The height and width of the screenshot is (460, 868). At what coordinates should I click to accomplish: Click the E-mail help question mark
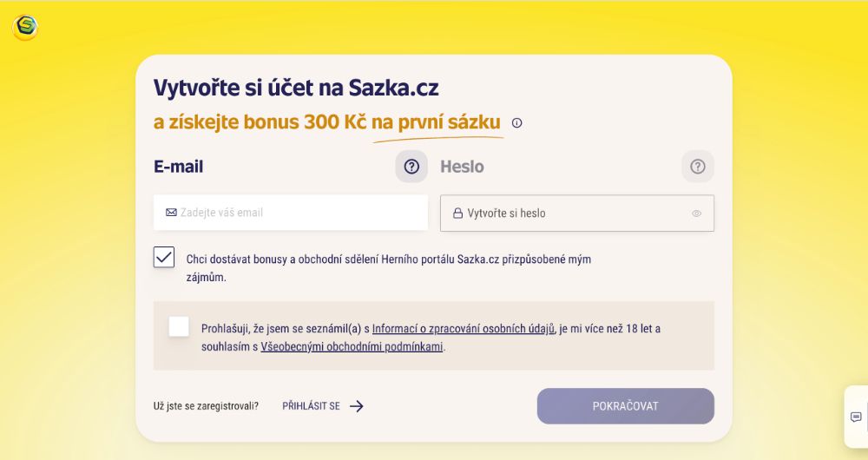click(411, 167)
